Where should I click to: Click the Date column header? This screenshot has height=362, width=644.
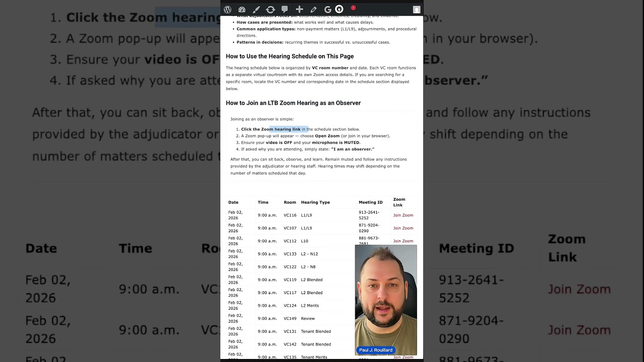tap(233, 202)
